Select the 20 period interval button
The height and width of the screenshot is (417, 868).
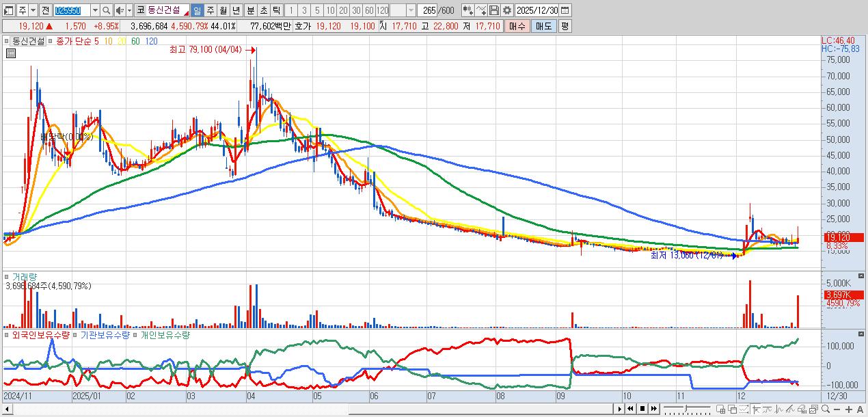click(x=344, y=10)
